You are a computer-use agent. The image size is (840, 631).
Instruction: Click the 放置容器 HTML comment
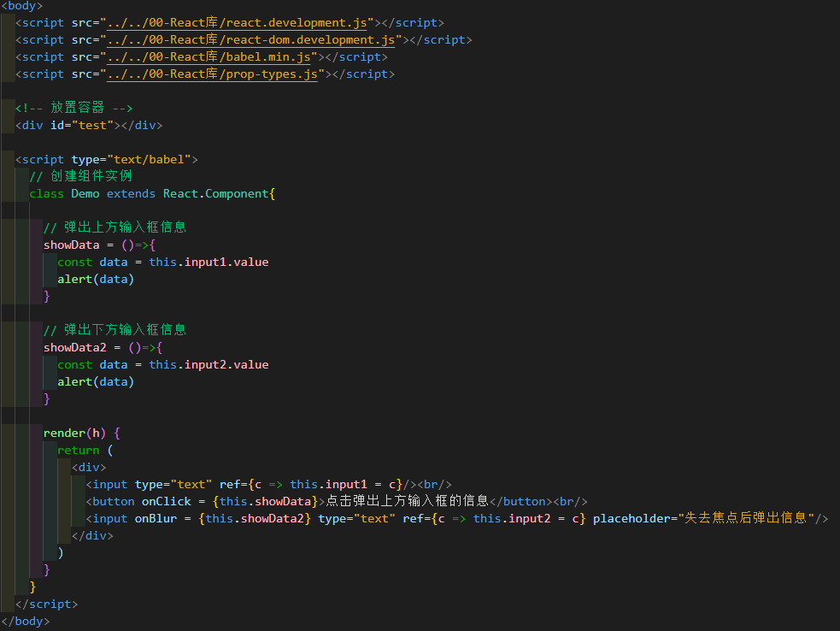74,108
